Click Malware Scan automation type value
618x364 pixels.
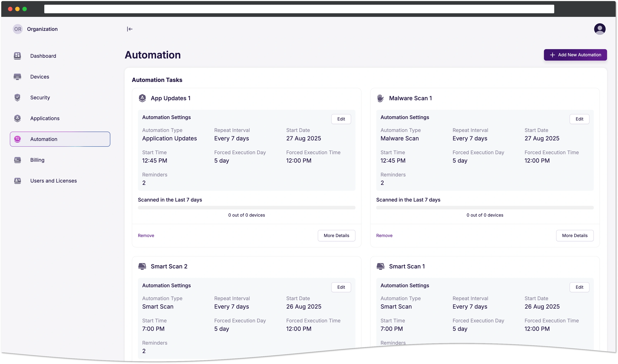(x=399, y=138)
